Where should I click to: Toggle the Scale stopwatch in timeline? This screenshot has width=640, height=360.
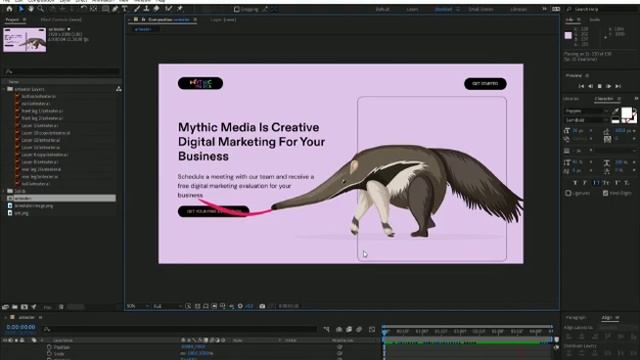pos(49,354)
